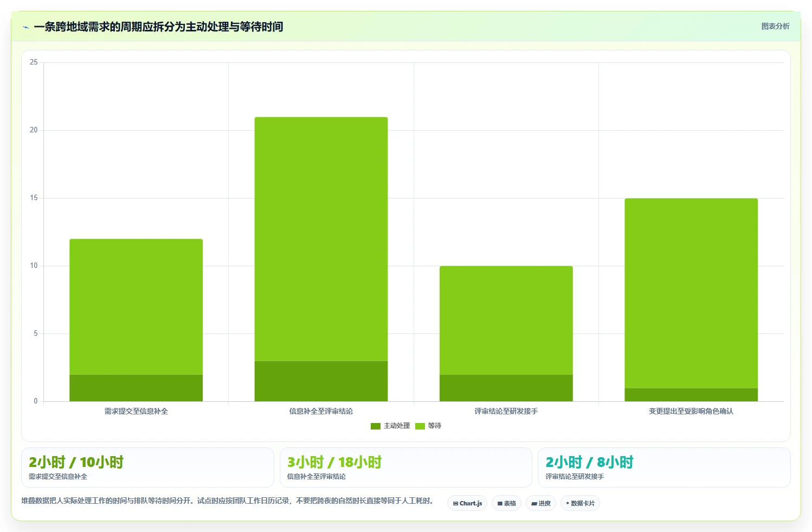
Task: Click the y-axis tick 5
Action: pyautogui.click(x=36, y=334)
